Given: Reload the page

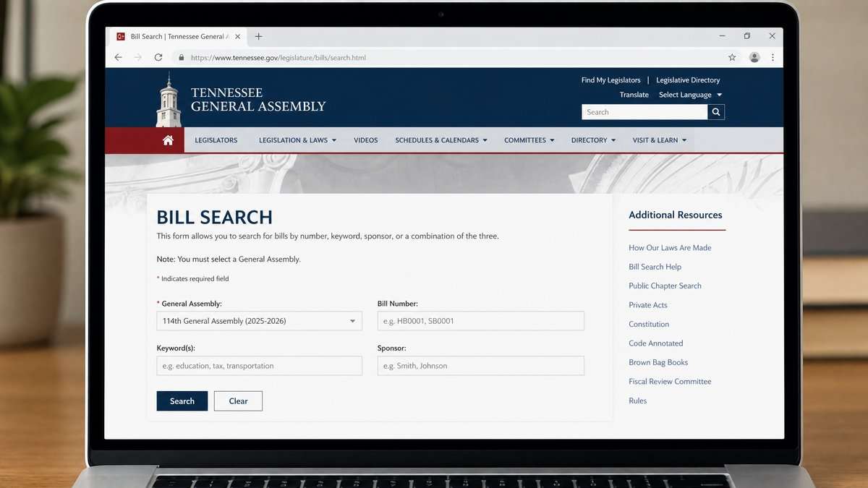Looking at the screenshot, I should [x=158, y=57].
